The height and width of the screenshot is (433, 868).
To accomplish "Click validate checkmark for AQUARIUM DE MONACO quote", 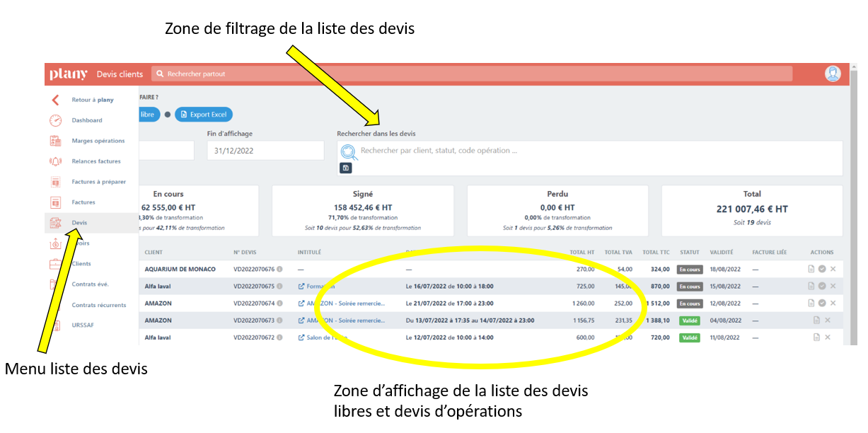I will coord(822,270).
